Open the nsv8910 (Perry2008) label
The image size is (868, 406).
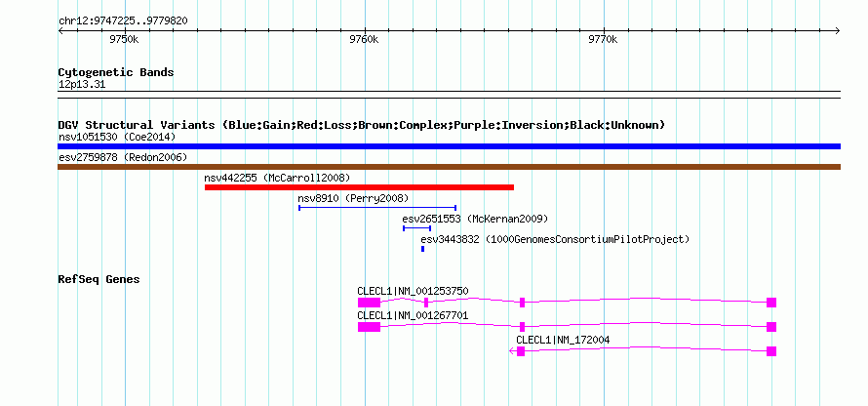(x=354, y=198)
